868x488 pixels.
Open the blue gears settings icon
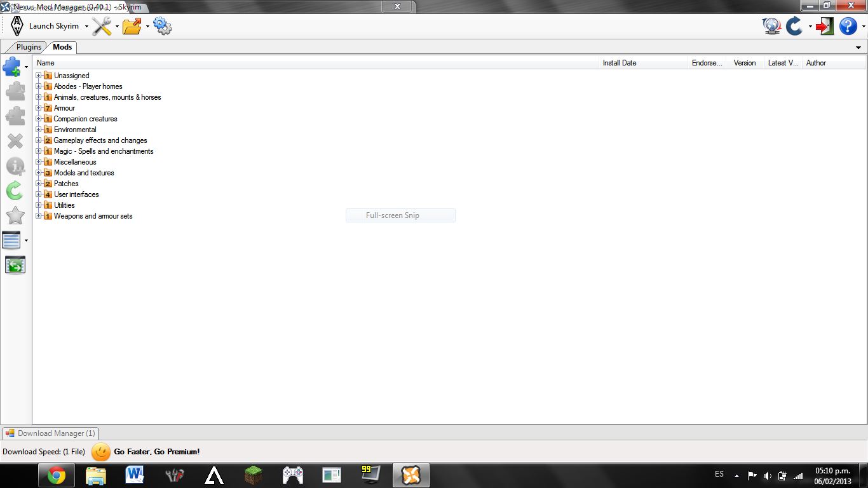click(x=163, y=26)
